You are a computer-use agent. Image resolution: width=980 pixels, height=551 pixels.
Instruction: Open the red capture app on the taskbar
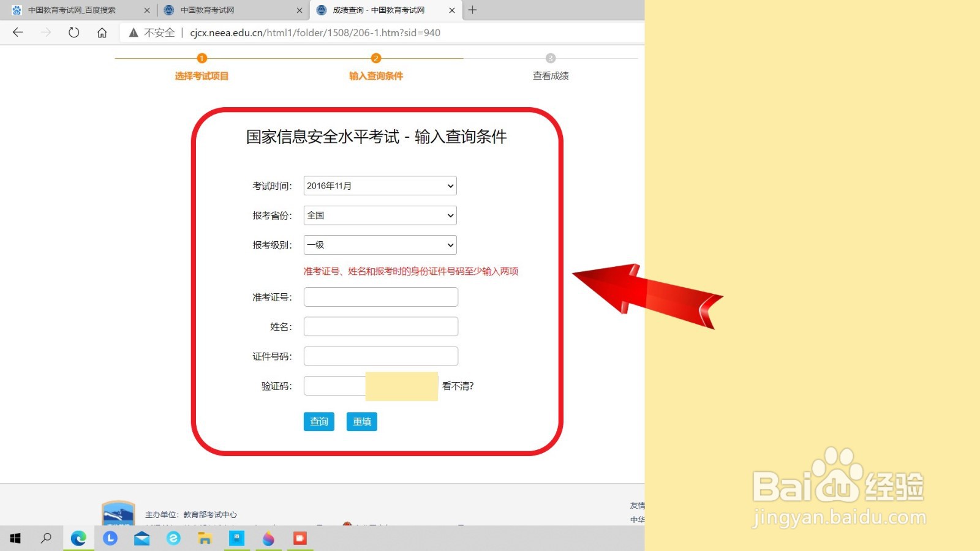(x=300, y=539)
